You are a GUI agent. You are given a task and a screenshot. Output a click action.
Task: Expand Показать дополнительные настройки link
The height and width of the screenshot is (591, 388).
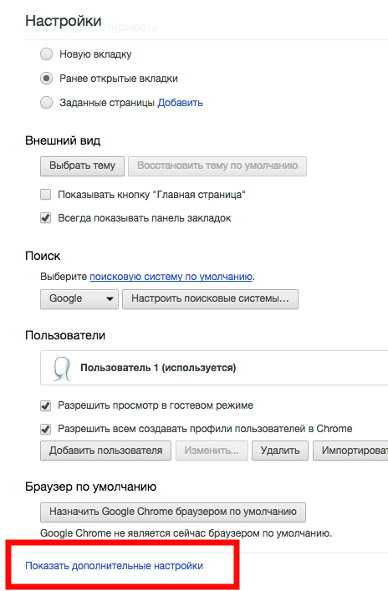[x=114, y=565]
